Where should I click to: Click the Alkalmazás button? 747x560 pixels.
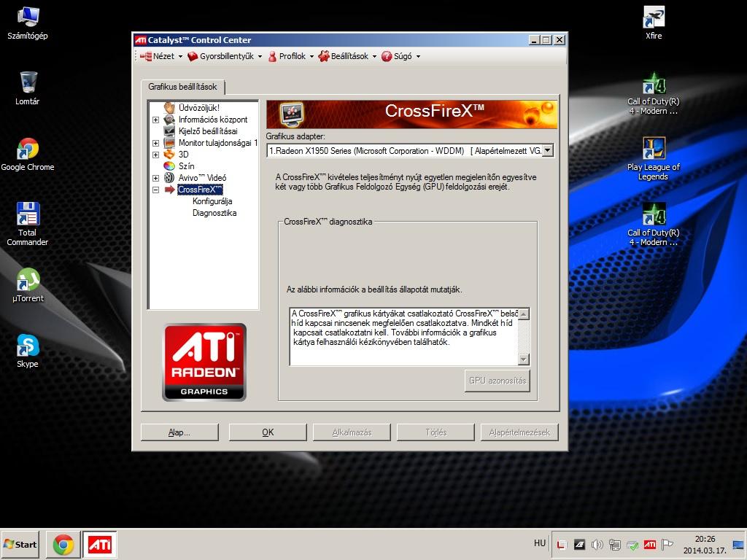(x=352, y=432)
